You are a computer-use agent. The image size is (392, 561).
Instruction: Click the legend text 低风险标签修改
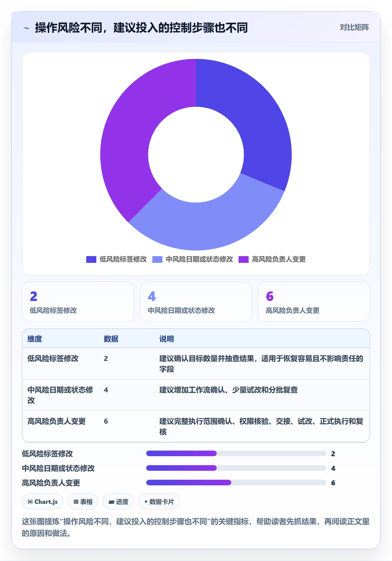tap(123, 259)
